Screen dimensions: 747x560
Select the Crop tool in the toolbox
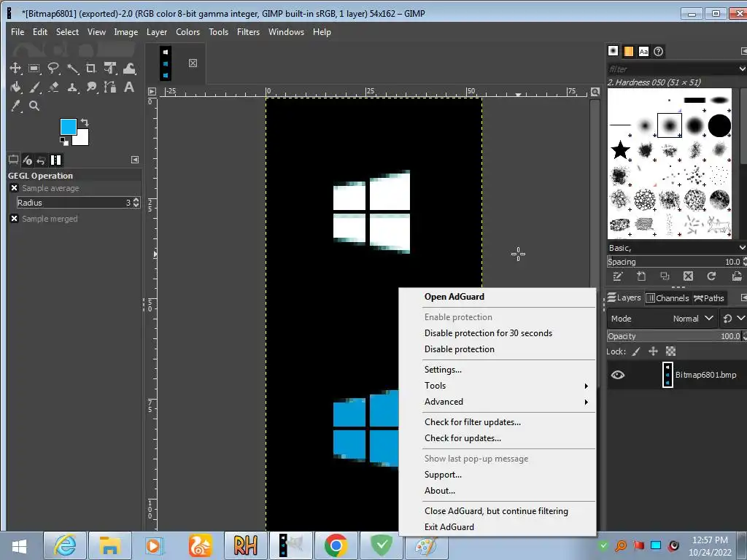tap(91, 68)
